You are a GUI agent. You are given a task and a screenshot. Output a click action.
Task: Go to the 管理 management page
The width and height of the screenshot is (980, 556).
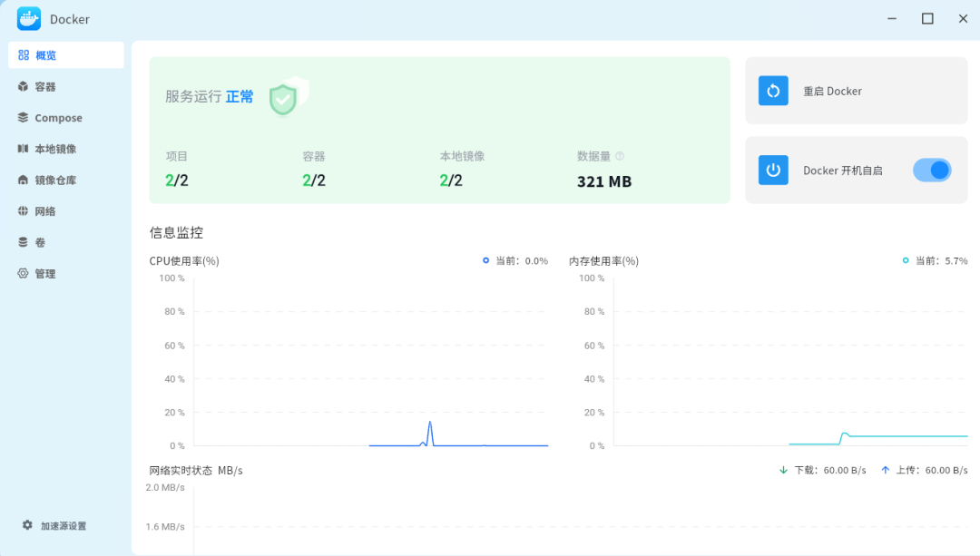[x=65, y=274]
